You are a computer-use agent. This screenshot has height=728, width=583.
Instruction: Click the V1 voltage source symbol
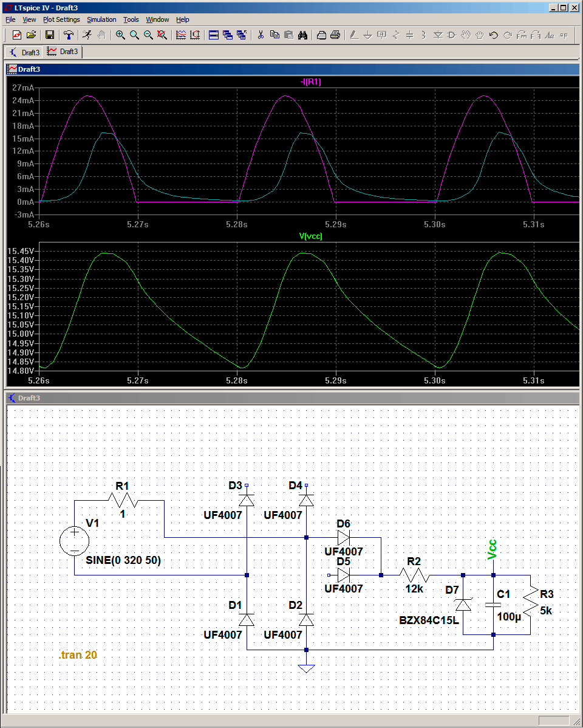74,541
